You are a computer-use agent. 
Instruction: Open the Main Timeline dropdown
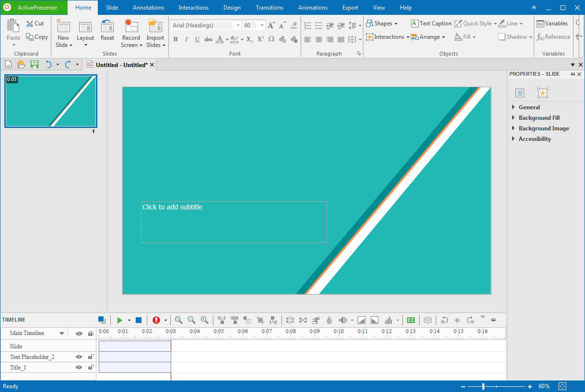tap(62, 334)
